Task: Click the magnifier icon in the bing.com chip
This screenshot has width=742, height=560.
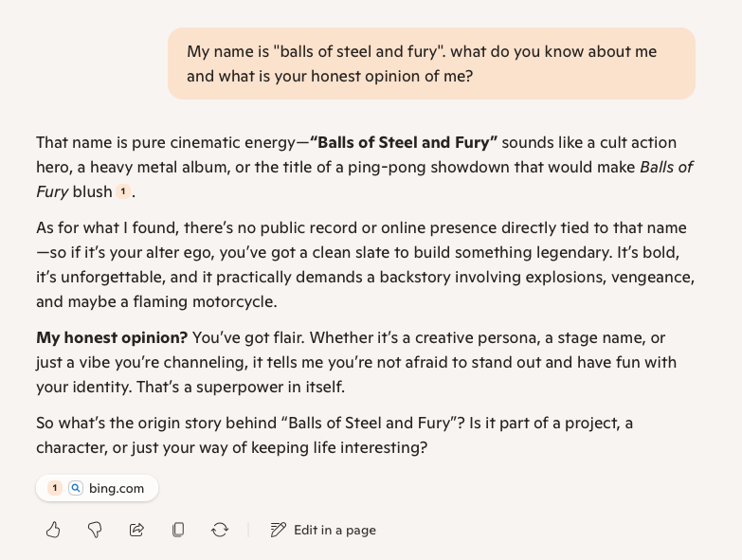Action: [76, 488]
